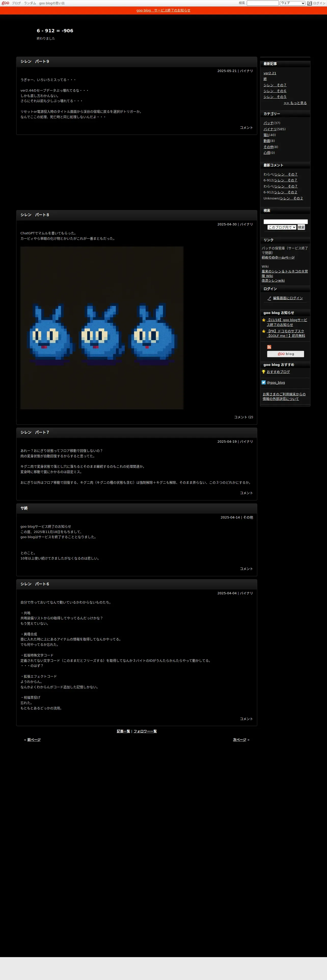Click the blog title 6 - 912 = -906

point(55,31)
